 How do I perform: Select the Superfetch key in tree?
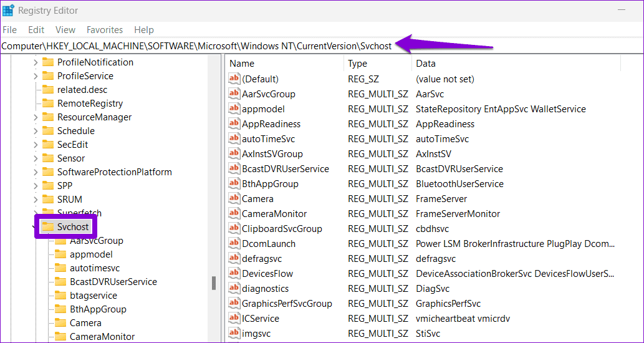79,213
